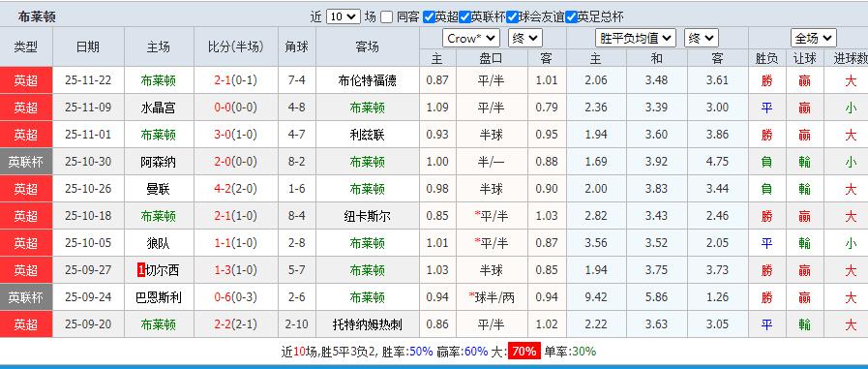Click the 英联杯 type cell dated 25-09-24
Screen dimensions: 868x369
point(26,297)
